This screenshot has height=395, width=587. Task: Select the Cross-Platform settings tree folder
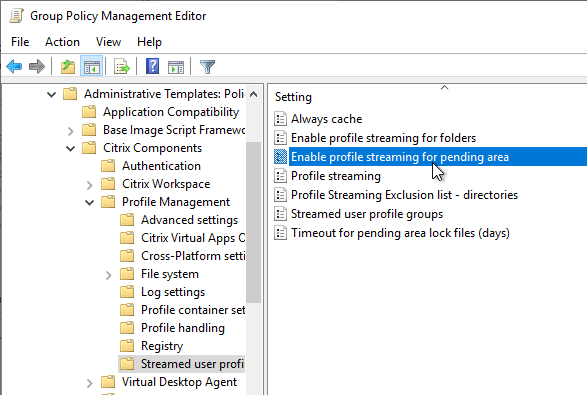coord(193,255)
